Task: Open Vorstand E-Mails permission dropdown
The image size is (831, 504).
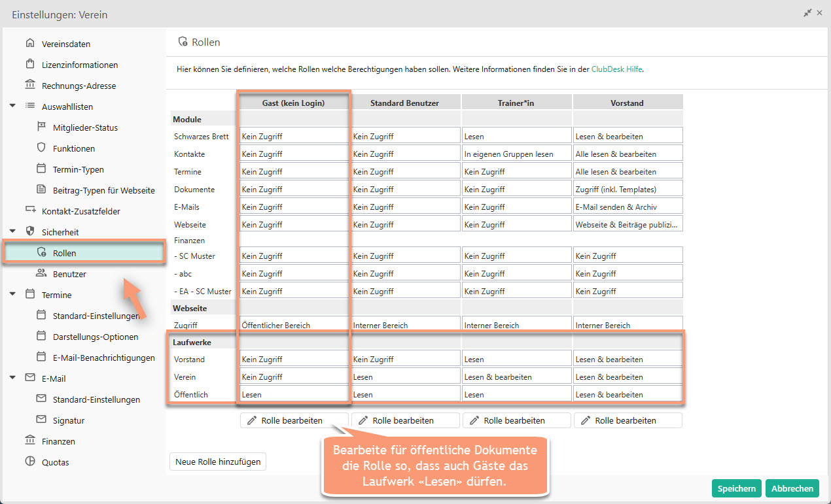Action: (628, 207)
